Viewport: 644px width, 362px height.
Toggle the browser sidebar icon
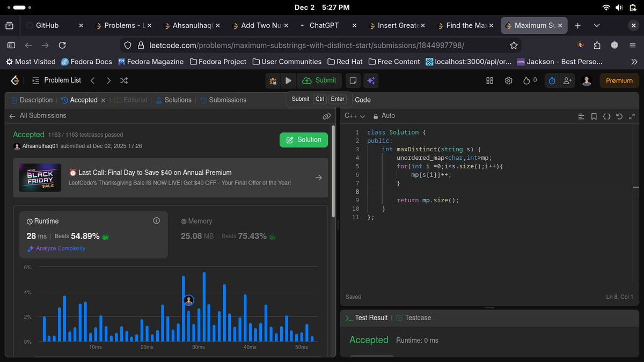pos(11,46)
